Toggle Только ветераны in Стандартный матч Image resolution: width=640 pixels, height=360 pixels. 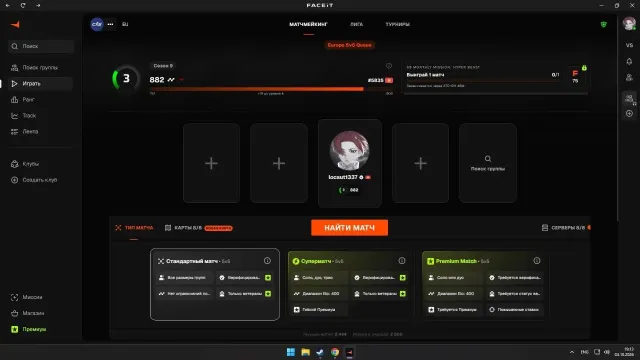tap(268, 293)
